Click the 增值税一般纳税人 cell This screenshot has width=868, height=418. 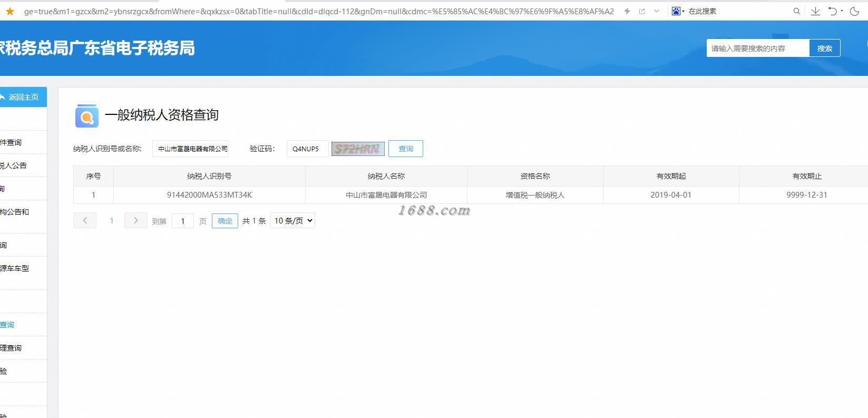pyautogui.click(x=535, y=195)
